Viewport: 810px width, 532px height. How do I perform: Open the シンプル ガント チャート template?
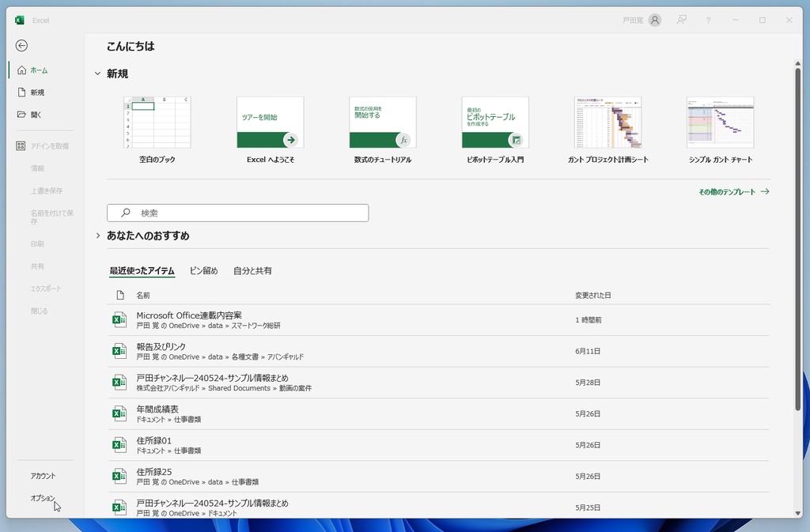click(x=720, y=130)
